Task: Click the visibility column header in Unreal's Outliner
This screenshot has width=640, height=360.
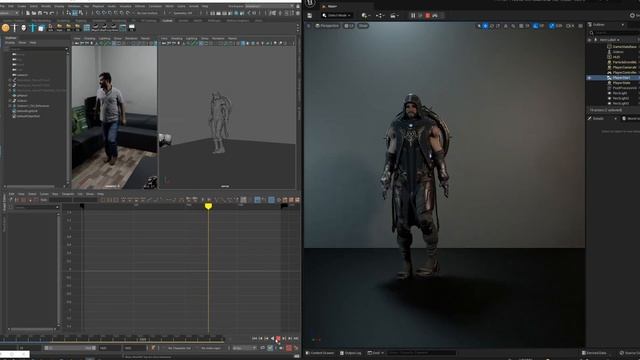Action: 589,40
